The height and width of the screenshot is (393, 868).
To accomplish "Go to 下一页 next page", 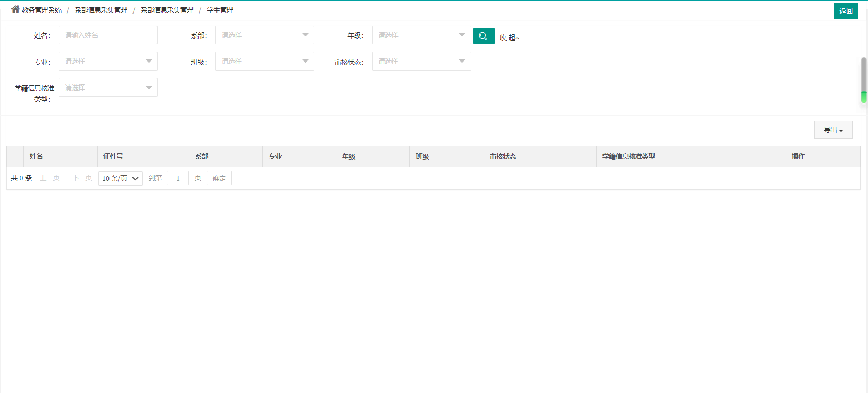I will (x=82, y=178).
